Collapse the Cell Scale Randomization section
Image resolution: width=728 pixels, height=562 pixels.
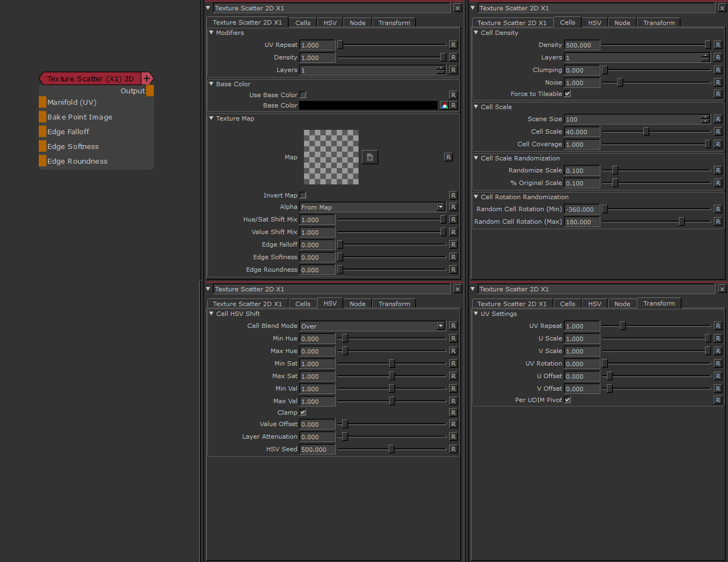pyautogui.click(x=476, y=158)
